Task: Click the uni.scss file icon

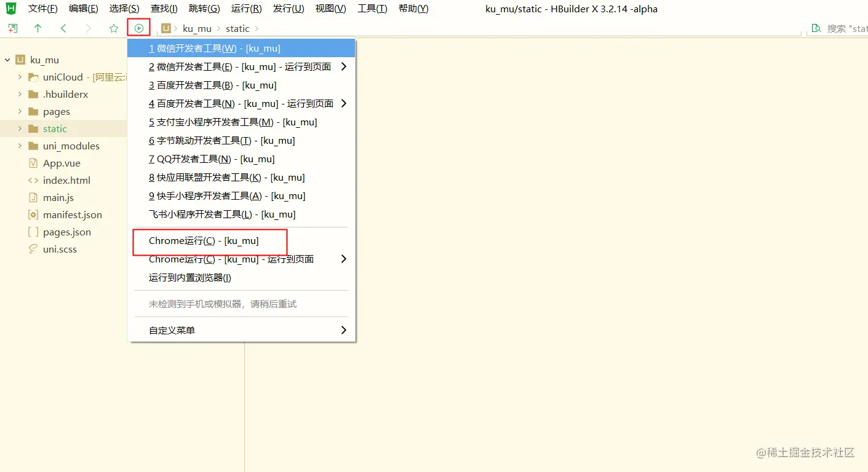Action: (x=33, y=249)
